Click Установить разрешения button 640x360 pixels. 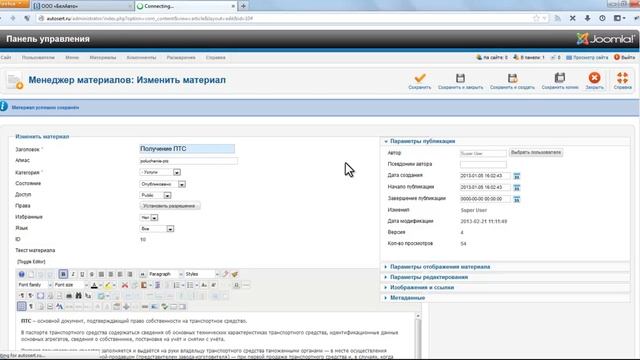point(169,206)
